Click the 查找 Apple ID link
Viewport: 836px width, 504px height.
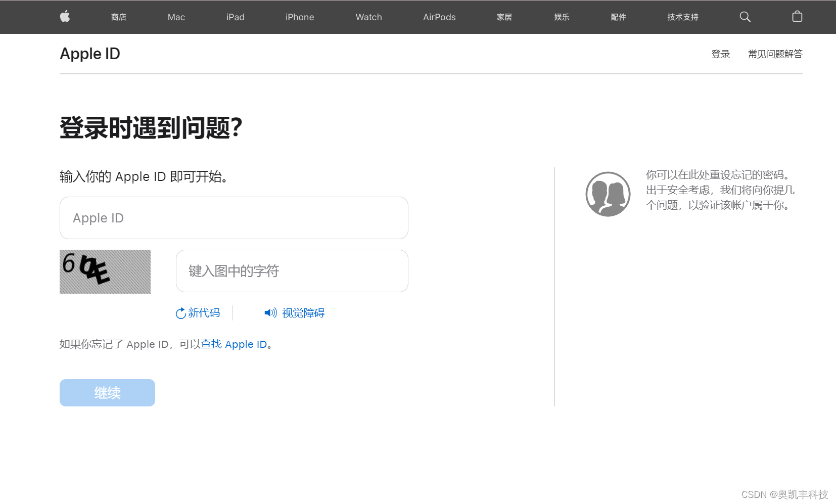(234, 344)
